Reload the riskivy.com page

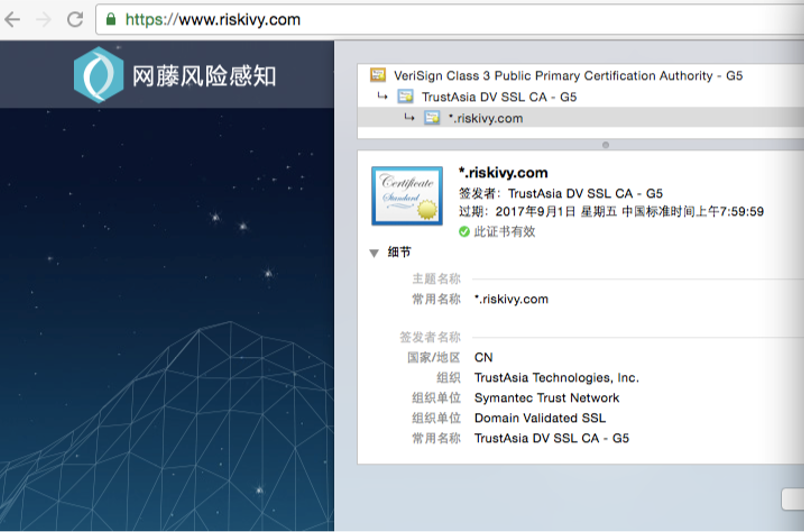(x=75, y=19)
